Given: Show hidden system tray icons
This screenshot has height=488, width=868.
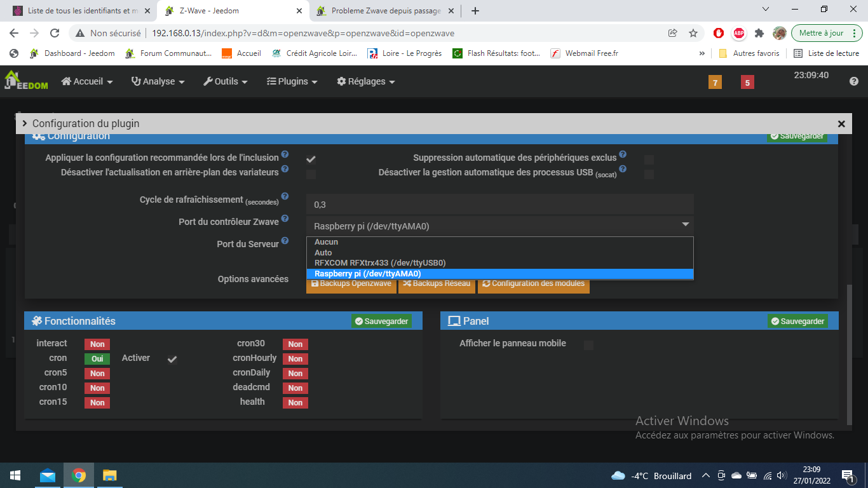Looking at the screenshot, I should coord(705,475).
